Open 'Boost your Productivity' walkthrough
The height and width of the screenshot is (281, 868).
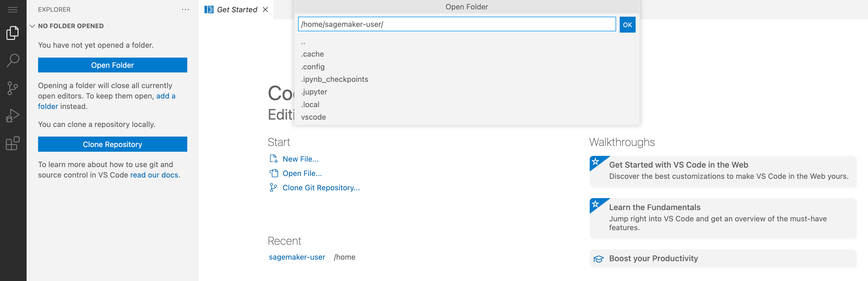(723, 258)
